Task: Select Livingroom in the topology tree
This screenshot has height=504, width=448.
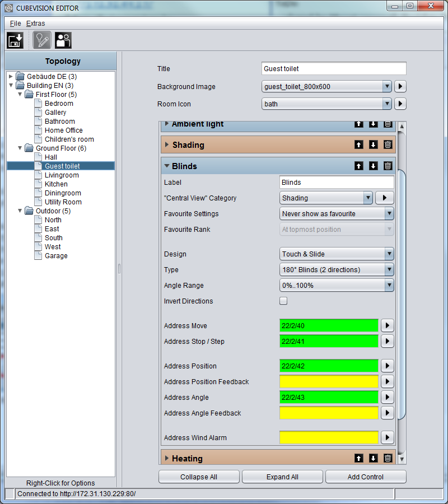Action: click(62, 175)
